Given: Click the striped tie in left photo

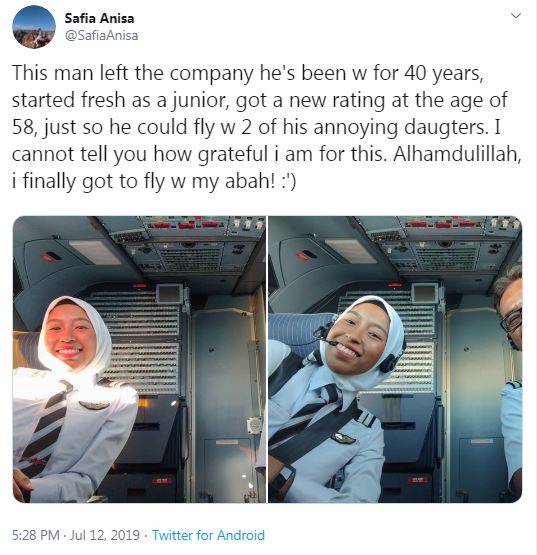Looking at the screenshot, I should [44, 427].
